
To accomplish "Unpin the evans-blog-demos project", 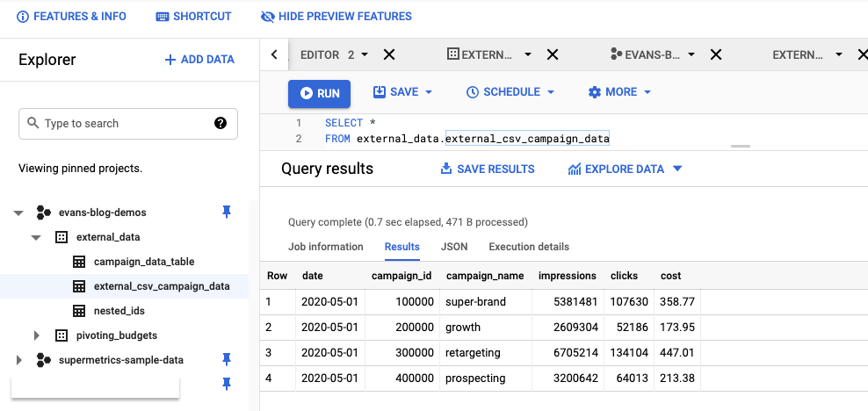I will coord(227,212).
